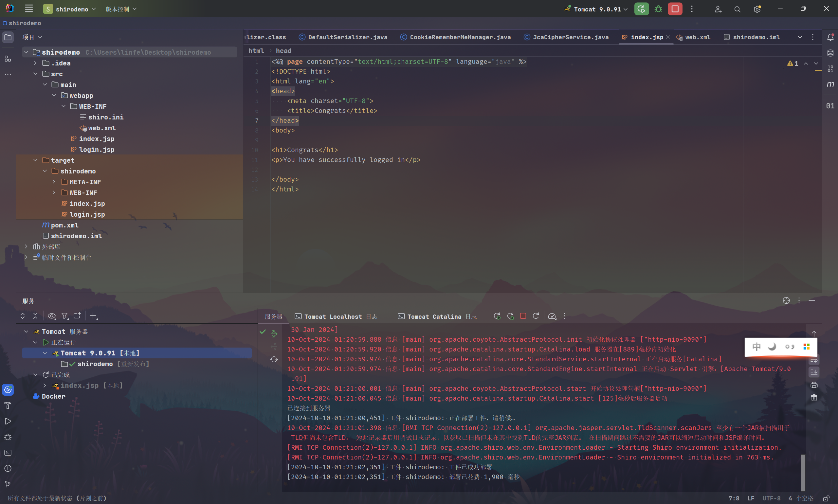Select shiro.ini in the project tree
This screenshot has height=504, width=838.
106,117
